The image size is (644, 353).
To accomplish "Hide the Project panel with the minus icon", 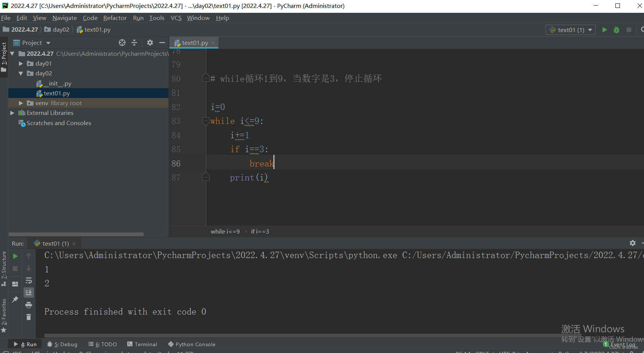I will coord(162,43).
